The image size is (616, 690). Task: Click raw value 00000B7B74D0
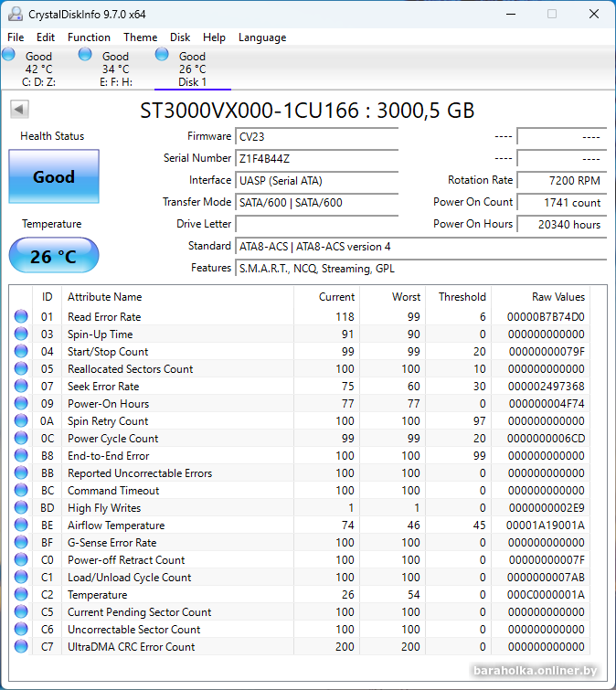(546, 317)
